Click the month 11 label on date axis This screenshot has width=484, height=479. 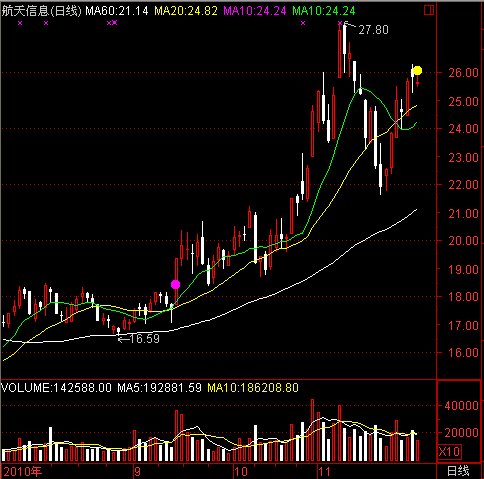point(324,472)
